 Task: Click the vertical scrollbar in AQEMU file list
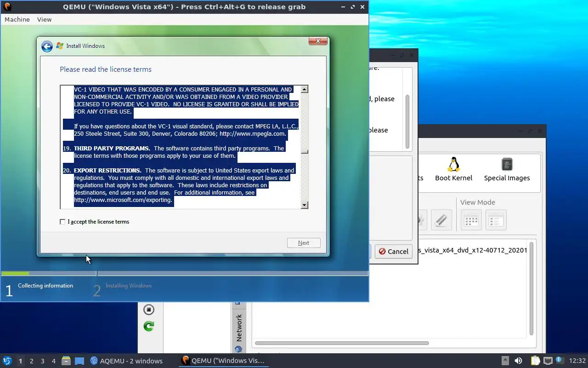click(531, 289)
